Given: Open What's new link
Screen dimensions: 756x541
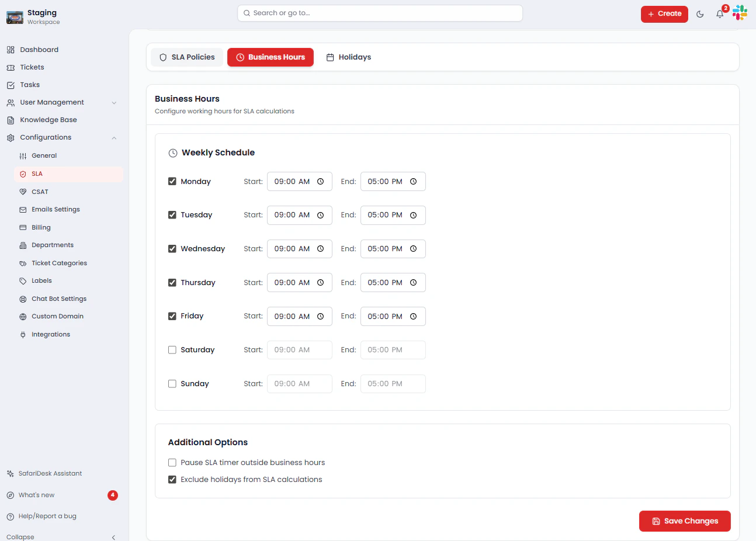Looking at the screenshot, I should [x=36, y=495].
